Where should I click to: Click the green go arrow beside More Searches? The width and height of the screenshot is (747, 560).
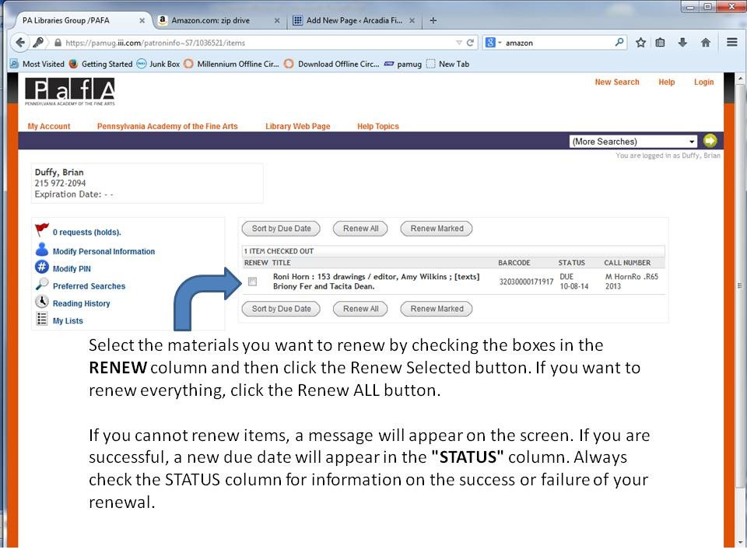tap(710, 141)
